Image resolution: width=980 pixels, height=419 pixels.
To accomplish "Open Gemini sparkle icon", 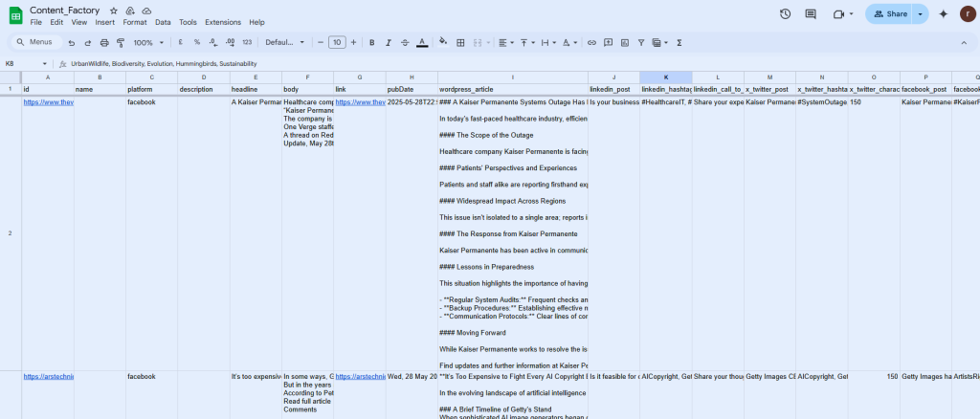I will [944, 13].
